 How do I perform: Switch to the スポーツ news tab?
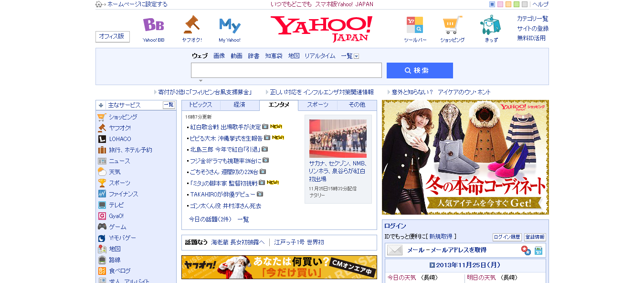[317, 105]
